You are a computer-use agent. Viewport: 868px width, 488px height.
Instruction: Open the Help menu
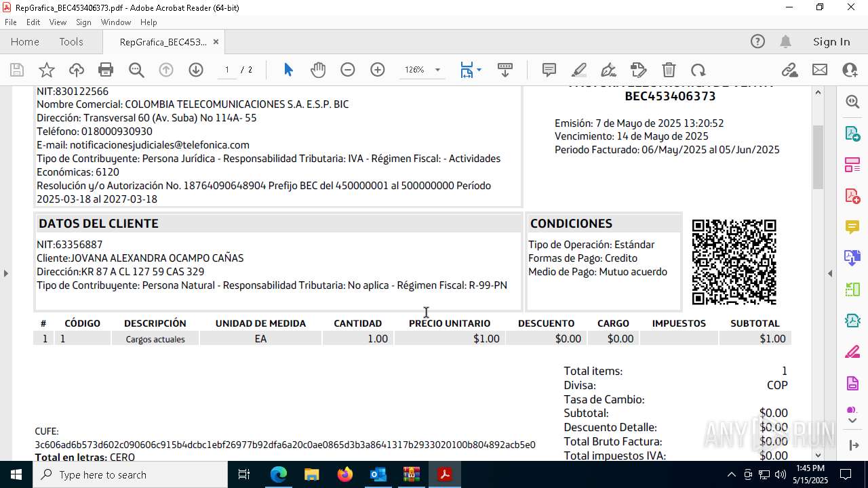point(149,22)
